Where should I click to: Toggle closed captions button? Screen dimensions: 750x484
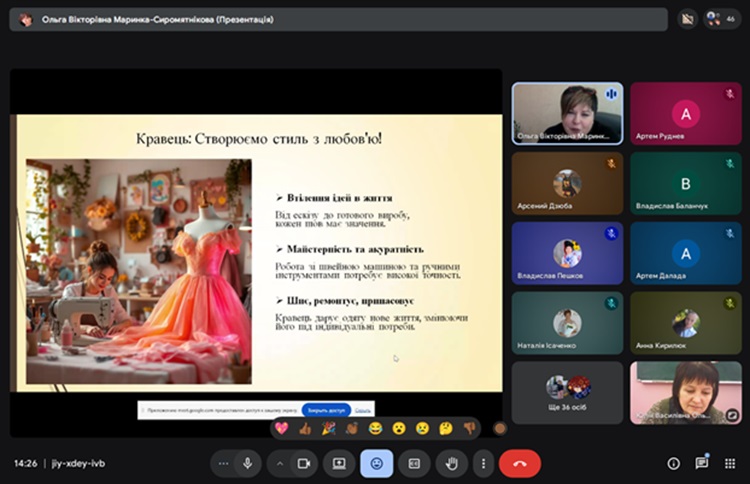414,463
